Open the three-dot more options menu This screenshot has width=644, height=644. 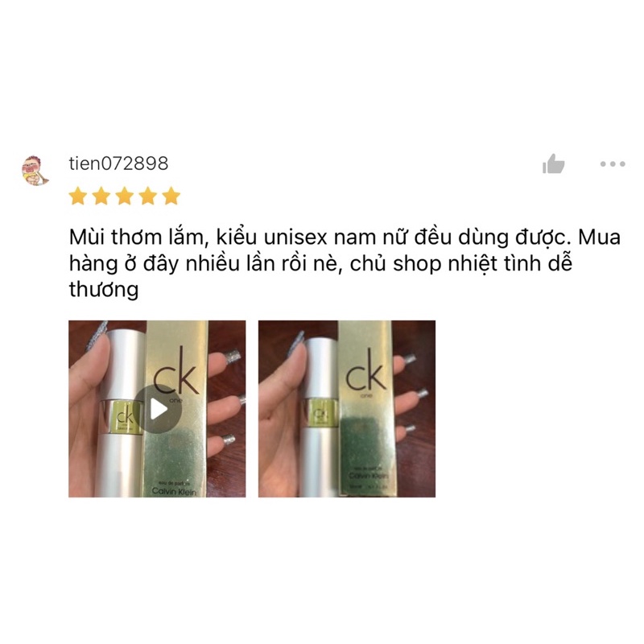tap(613, 164)
